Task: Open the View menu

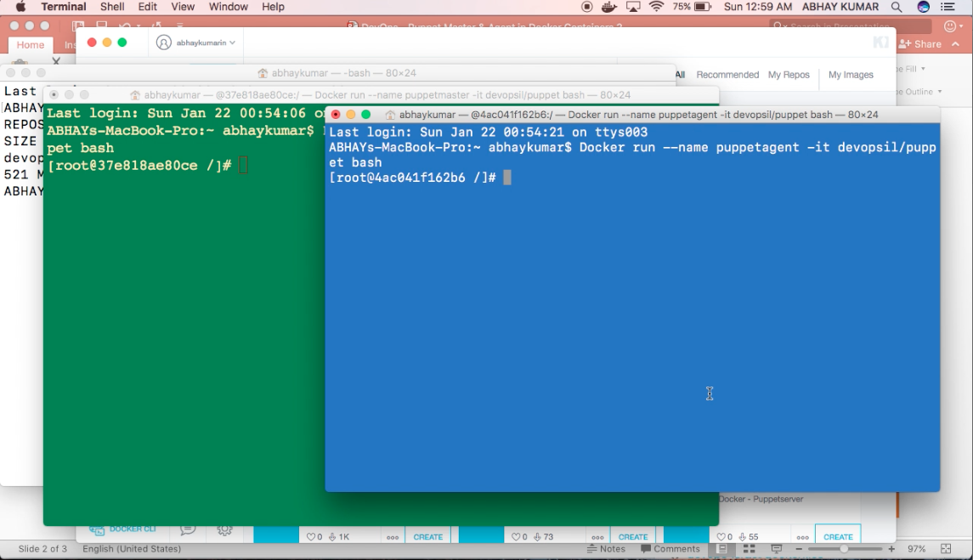Action: point(183,7)
